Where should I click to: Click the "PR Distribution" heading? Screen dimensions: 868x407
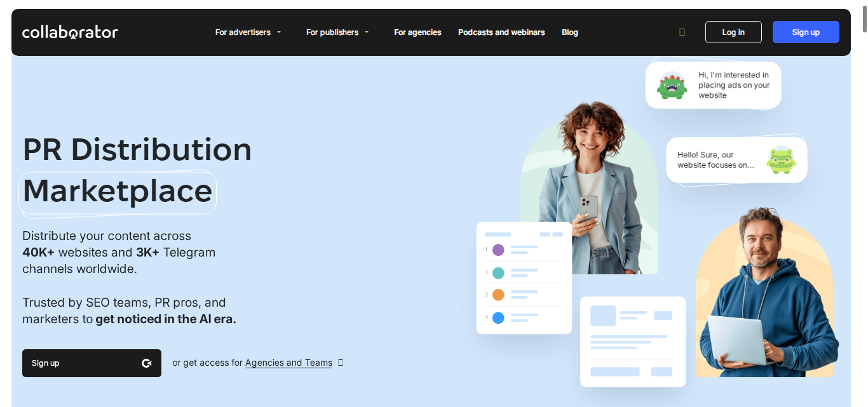(137, 150)
